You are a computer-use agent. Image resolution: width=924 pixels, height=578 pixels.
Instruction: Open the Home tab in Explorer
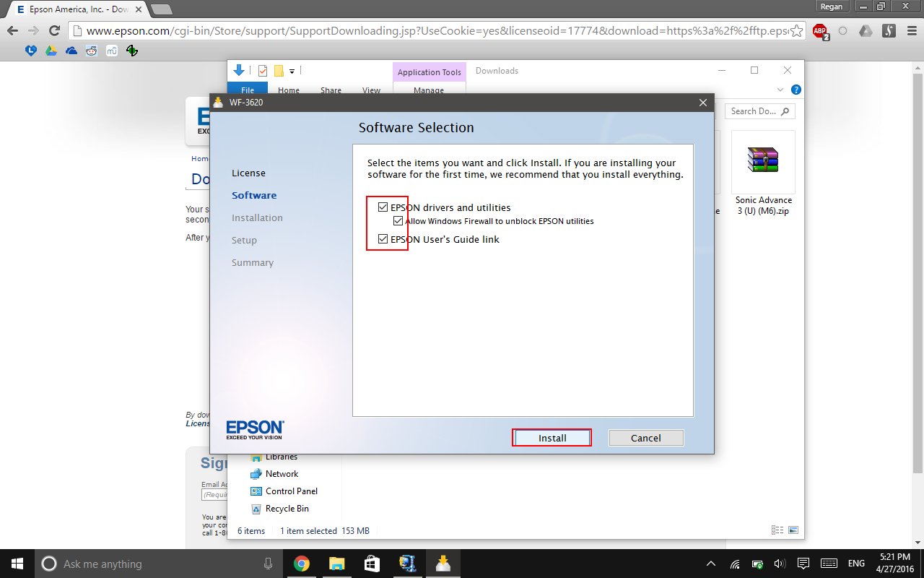click(289, 90)
